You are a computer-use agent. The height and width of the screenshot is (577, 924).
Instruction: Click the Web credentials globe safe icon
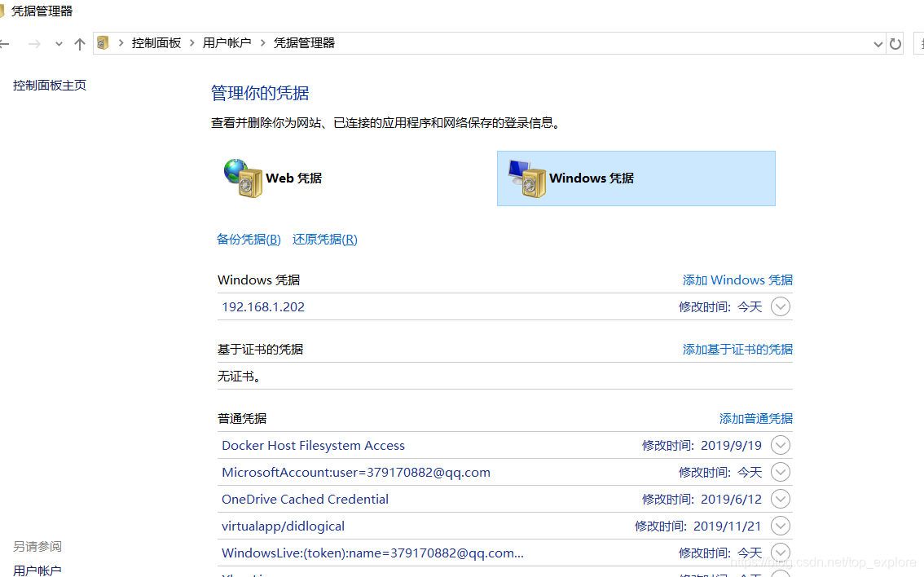(x=243, y=178)
